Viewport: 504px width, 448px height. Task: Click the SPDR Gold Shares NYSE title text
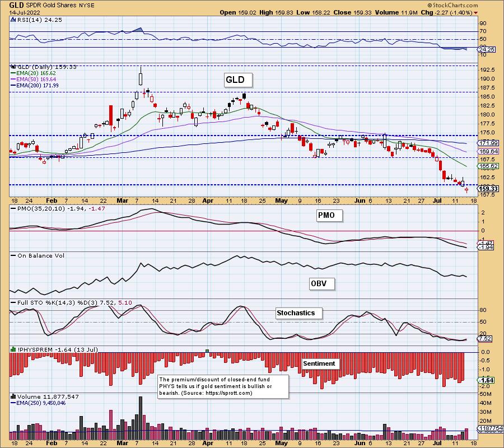(x=60, y=6)
